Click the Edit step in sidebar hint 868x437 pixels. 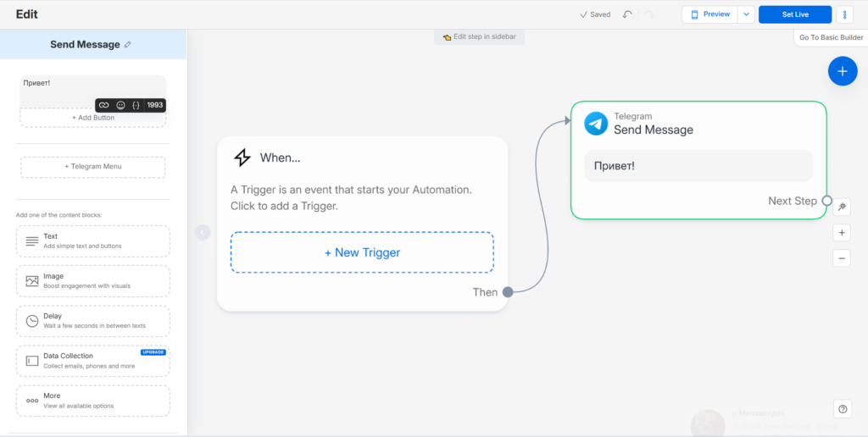pyautogui.click(x=480, y=37)
